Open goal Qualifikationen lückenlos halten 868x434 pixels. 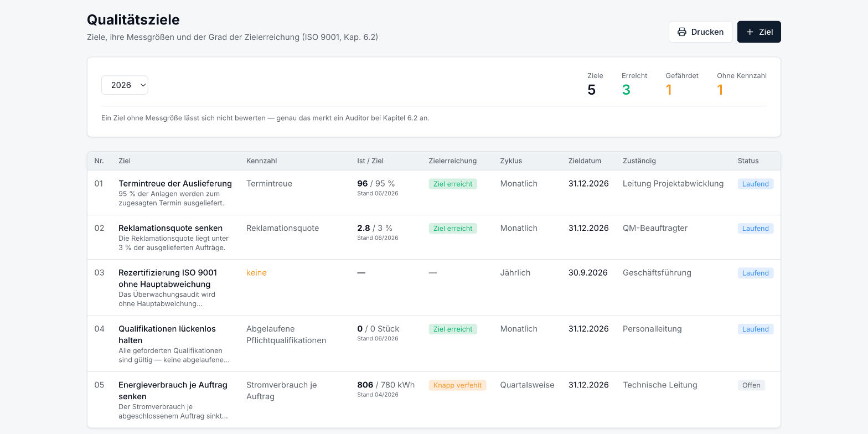click(x=167, y=334)
